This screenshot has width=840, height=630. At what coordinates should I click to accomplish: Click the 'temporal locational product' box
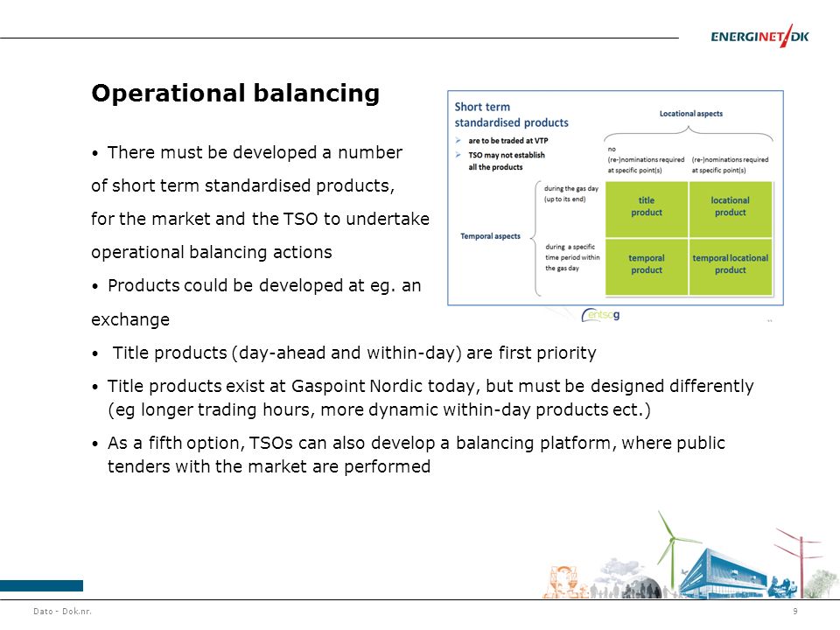pyautogui.click(x=730, y=267)
